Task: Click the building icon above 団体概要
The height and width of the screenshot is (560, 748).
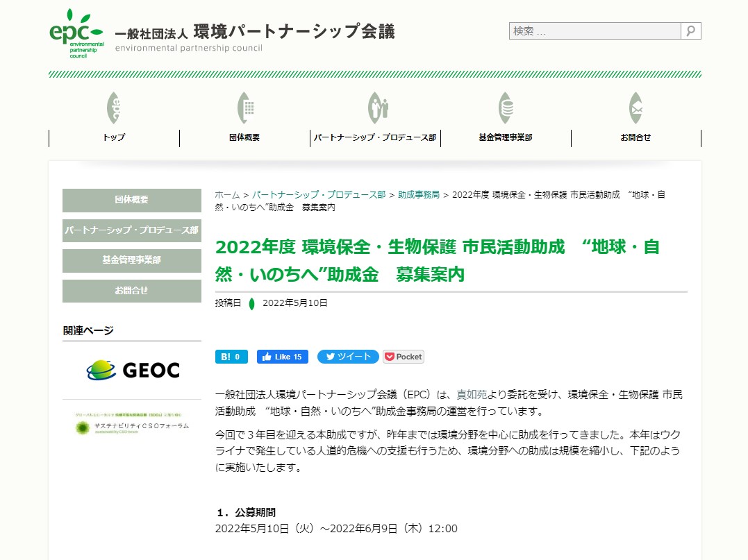Action: coord(244,108)
